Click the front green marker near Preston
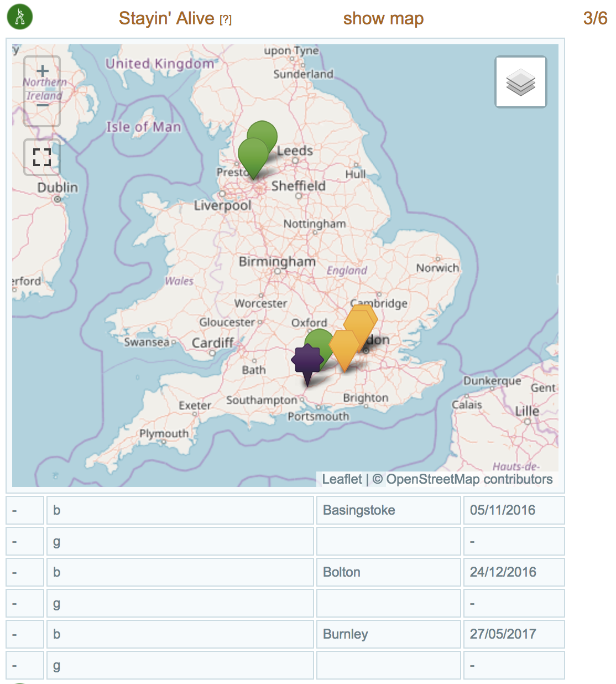The image size is (616, 684). click(x=253, y=155)
